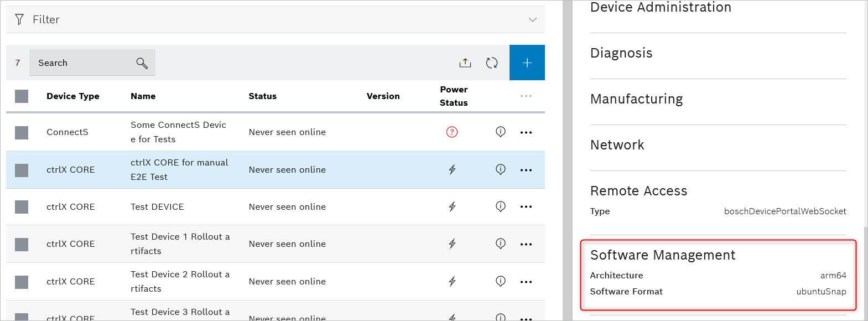Click the filter funnel icon

(19, 19)
